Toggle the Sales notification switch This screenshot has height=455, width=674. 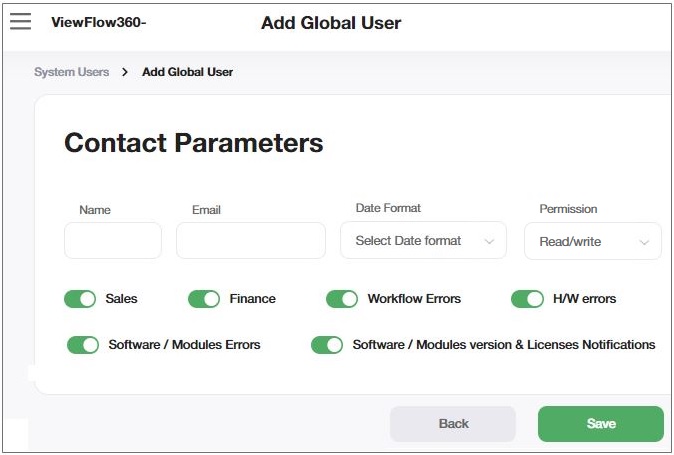pos(80,299)
